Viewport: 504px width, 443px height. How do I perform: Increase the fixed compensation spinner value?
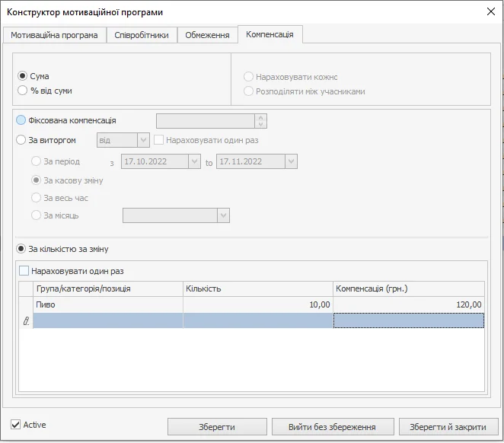[x=261, y=117]
